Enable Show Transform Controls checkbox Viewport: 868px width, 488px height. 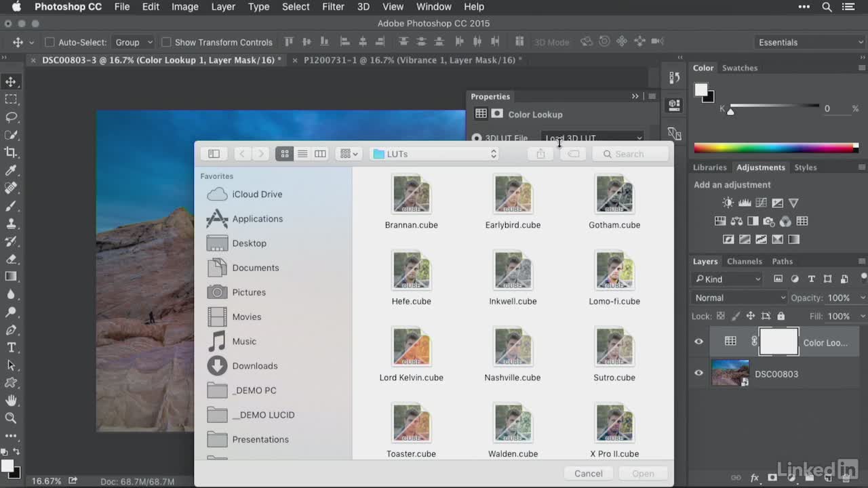coord(166,42)
